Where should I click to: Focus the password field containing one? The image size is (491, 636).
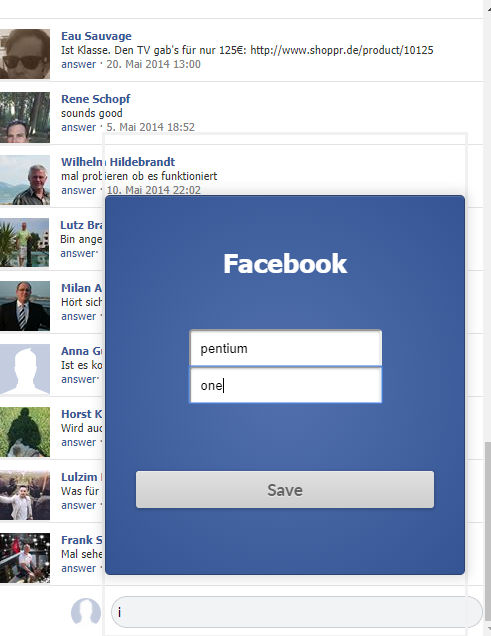pyautogui.click(x=286, y=385)
